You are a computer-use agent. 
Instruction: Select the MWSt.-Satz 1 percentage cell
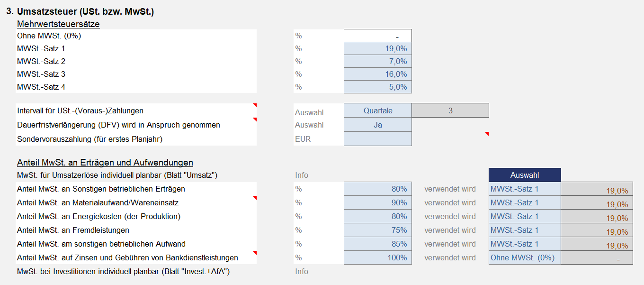(378, 48)
